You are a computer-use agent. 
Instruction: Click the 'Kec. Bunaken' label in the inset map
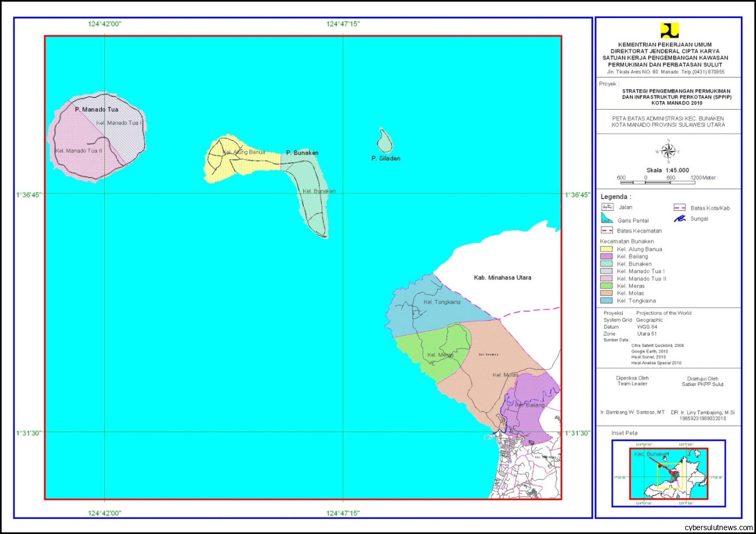point(651,454)
